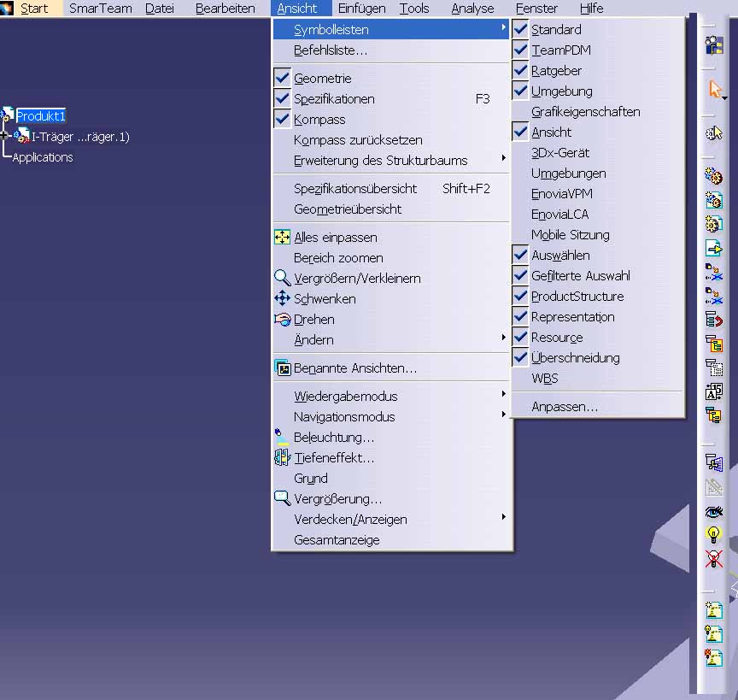738x700 pixels.
Task: Click the Benannte Ansichten icon
Action: coord(283,368)
